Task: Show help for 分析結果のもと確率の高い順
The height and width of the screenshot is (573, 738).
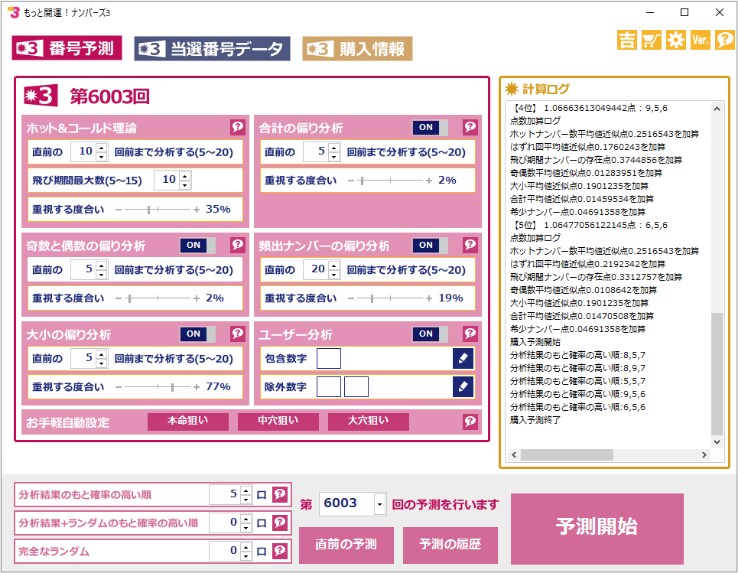Action: tap(280, 494)
